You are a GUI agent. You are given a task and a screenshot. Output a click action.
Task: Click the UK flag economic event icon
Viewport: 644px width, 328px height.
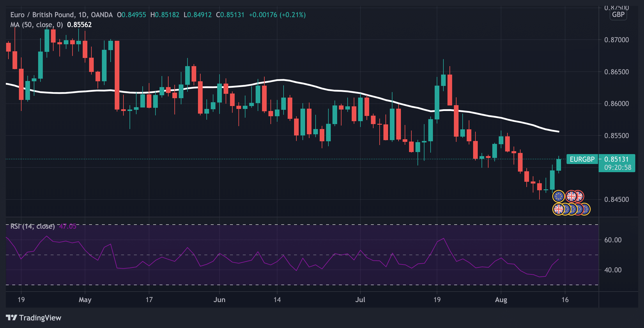(572, 197)
